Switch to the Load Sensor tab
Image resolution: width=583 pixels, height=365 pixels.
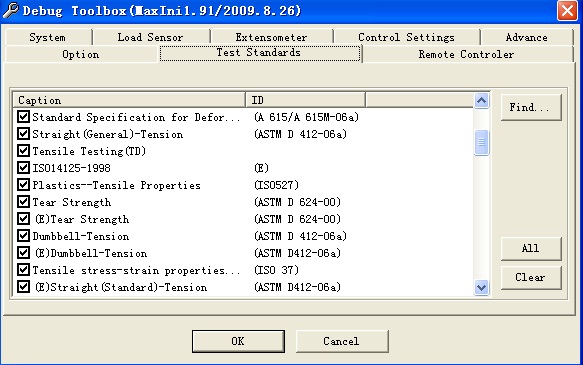151,38
